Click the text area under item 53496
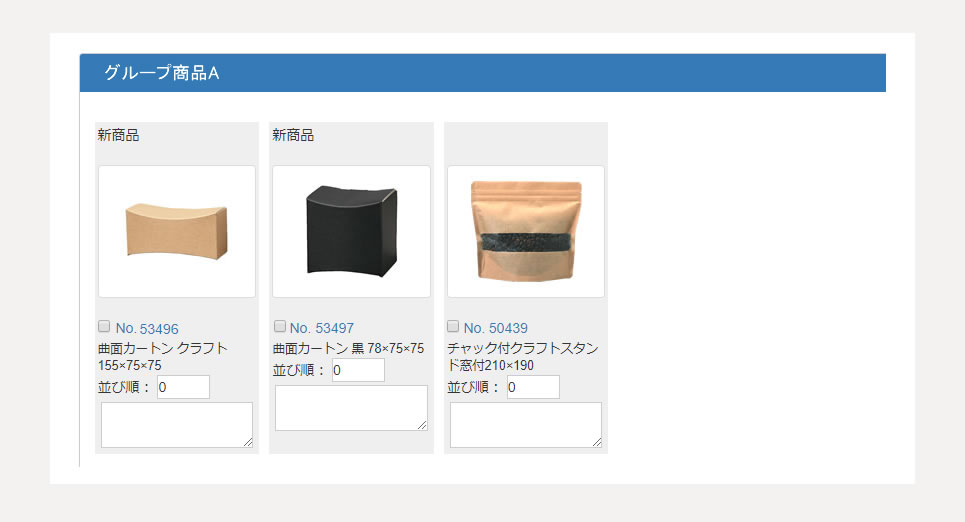 click(x=177, y=425)
